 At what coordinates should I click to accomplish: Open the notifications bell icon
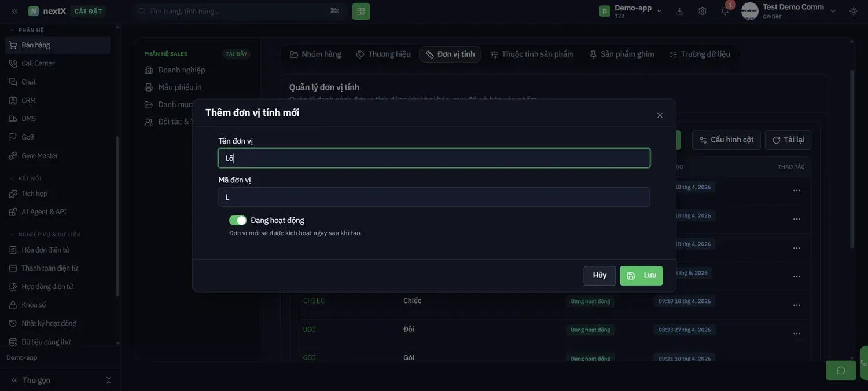click(724, 11)
